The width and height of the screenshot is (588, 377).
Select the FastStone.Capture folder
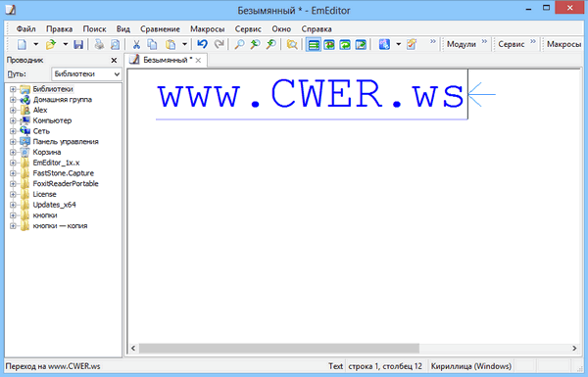pos(64,173)
